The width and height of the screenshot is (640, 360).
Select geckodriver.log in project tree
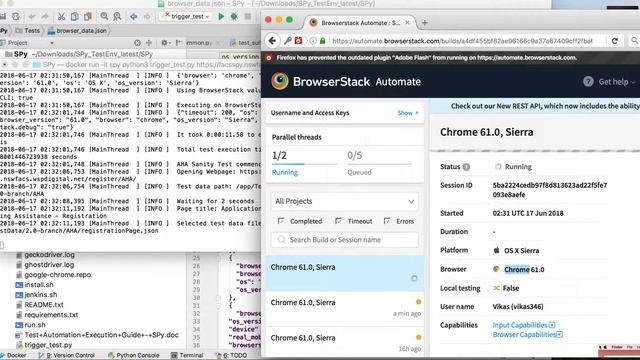[45, 255]
